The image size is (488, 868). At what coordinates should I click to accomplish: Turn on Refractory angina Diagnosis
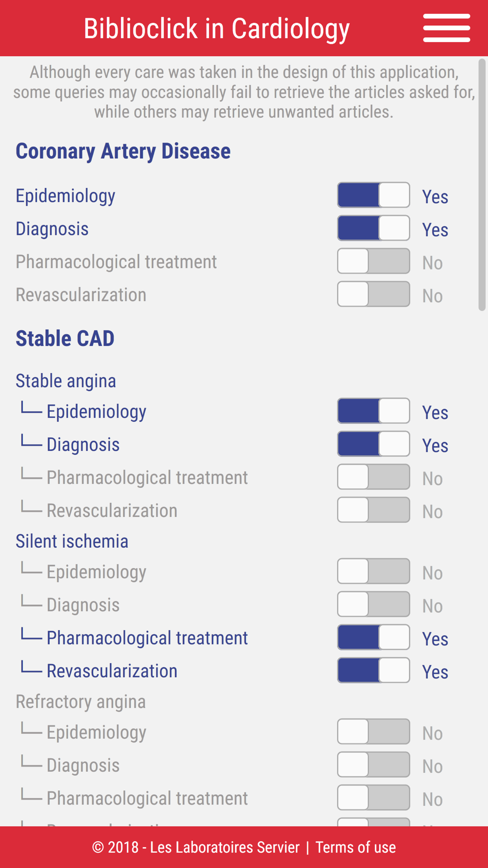point(373,765)
